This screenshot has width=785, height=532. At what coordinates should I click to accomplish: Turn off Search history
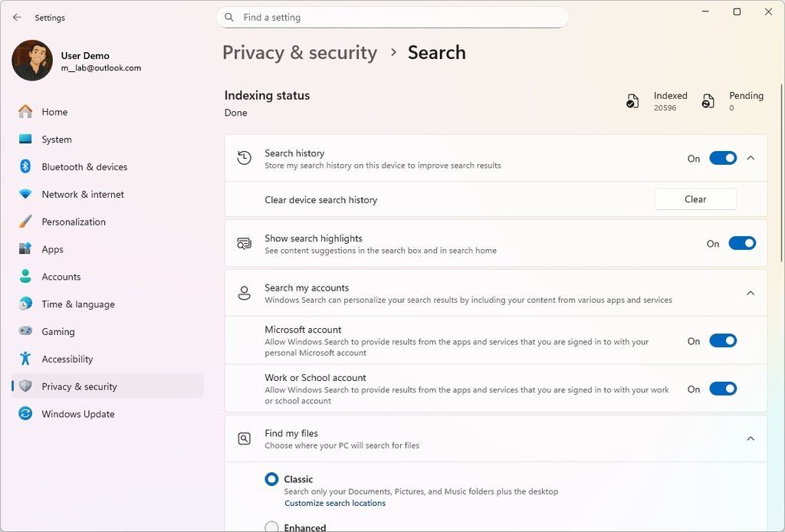722,158
